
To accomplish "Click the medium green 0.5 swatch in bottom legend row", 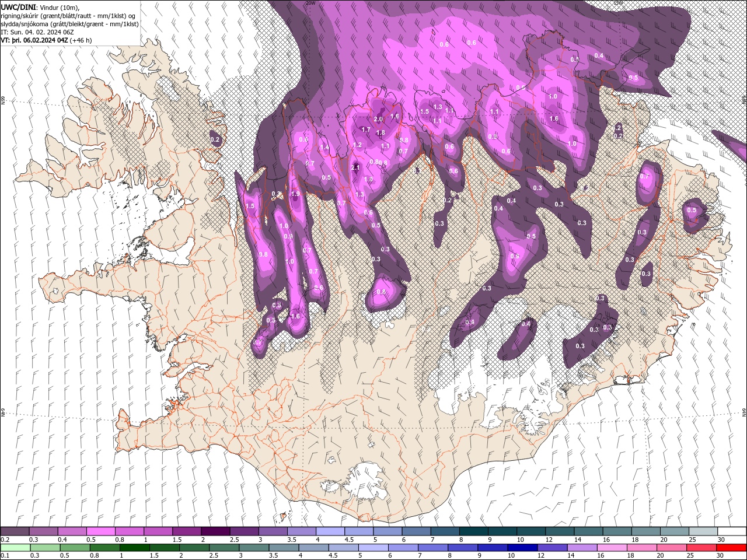I will pyautogui.click(x=75, y=548).
